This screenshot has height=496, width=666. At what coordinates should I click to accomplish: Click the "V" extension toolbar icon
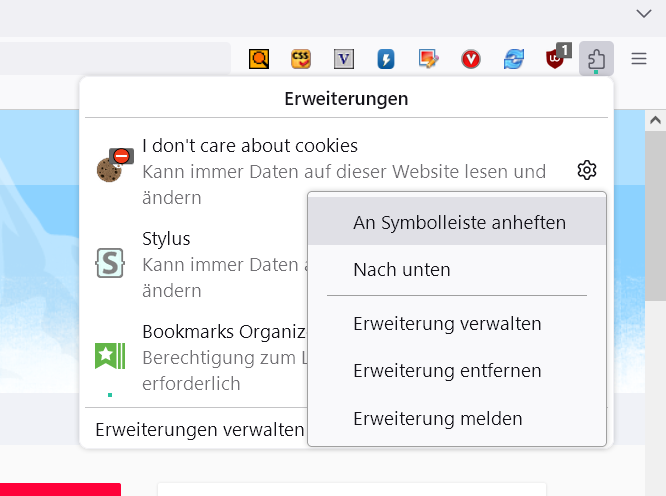344,59
